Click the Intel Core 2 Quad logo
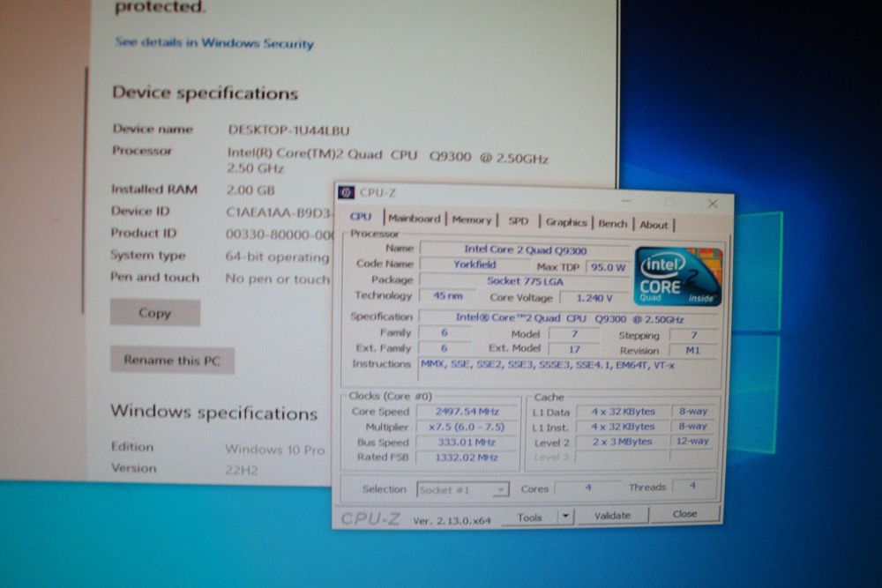Viewport: 882px width, 588px height. click(x=677, y=277)
